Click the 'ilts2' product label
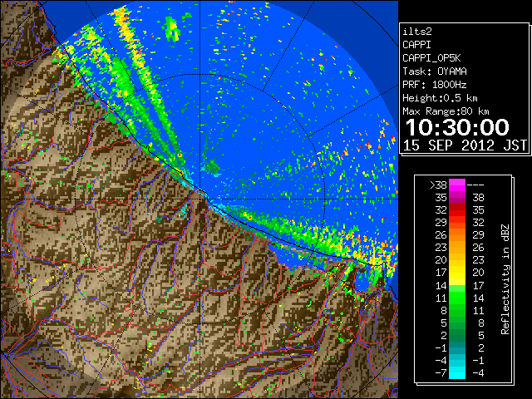532x399 pixels. (x=417, y=32)
